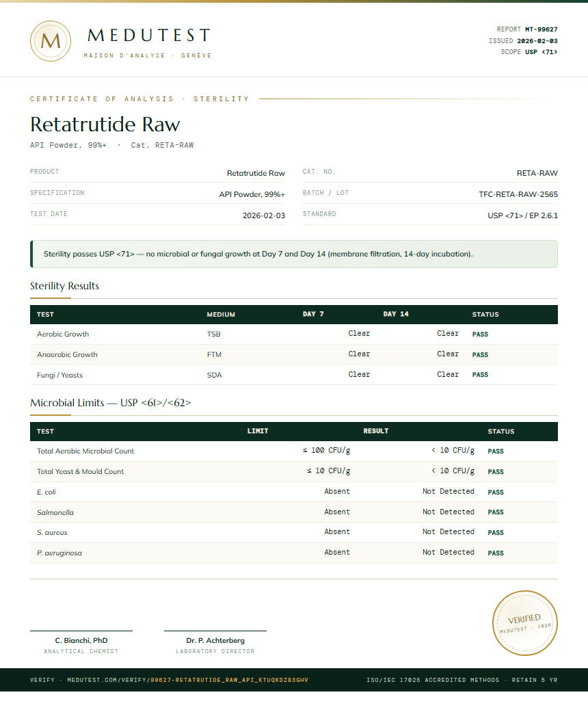Click the signature name 'Dr. P. Achterberg'

(215, 640)
